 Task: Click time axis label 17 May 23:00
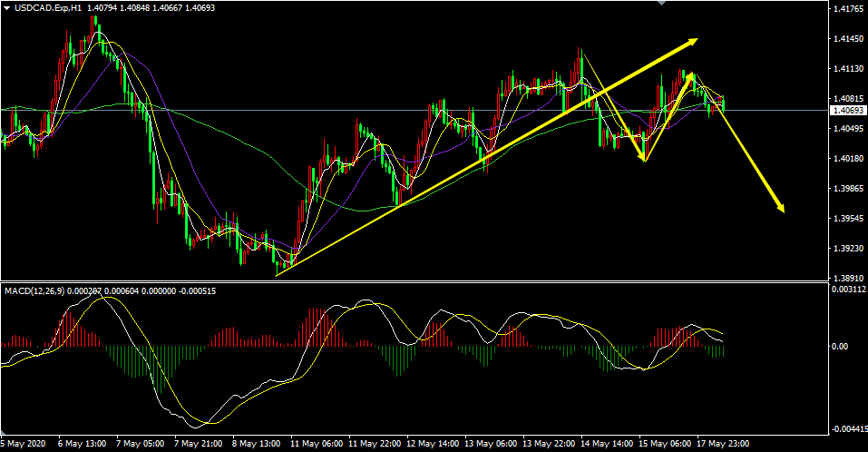(723, 444)
